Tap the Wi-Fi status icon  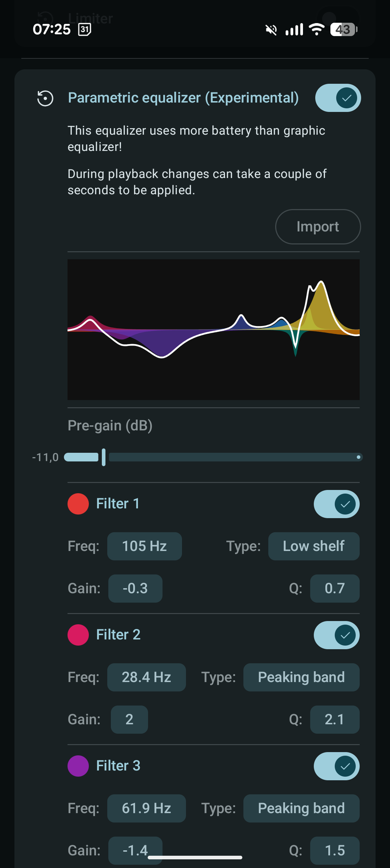point(317,29)
